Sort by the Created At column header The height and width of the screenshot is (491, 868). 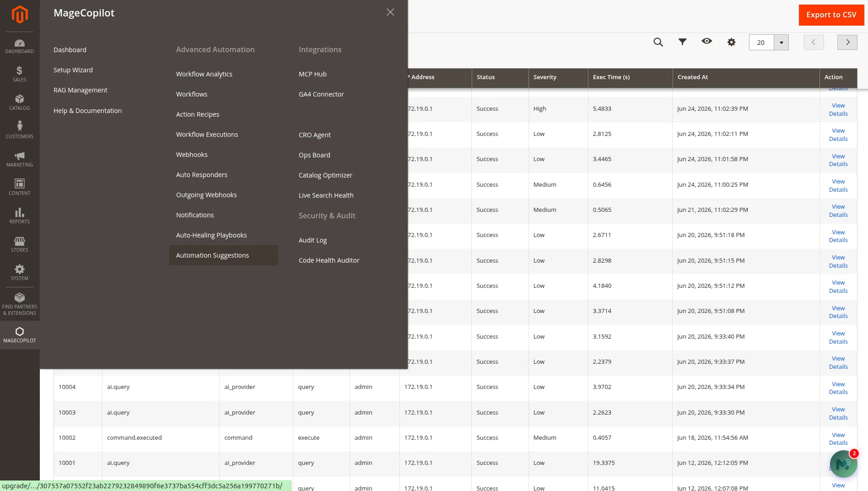[x=746, y=77]
